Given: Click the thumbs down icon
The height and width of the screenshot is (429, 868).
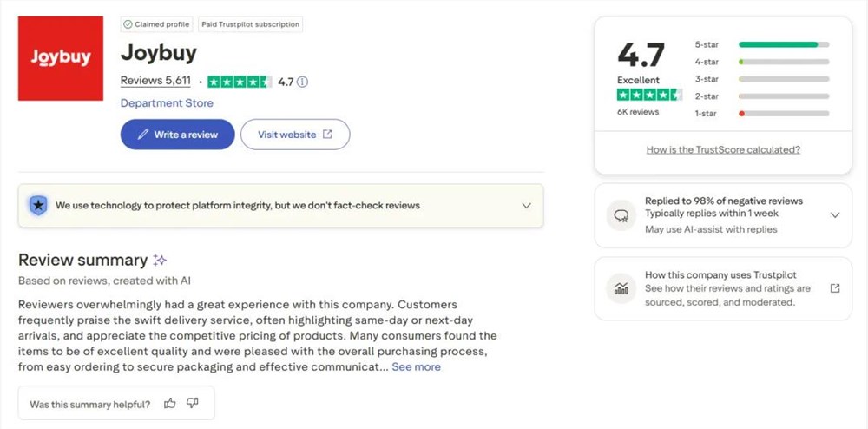Looking at the screenshot, I should pos(193,403).
